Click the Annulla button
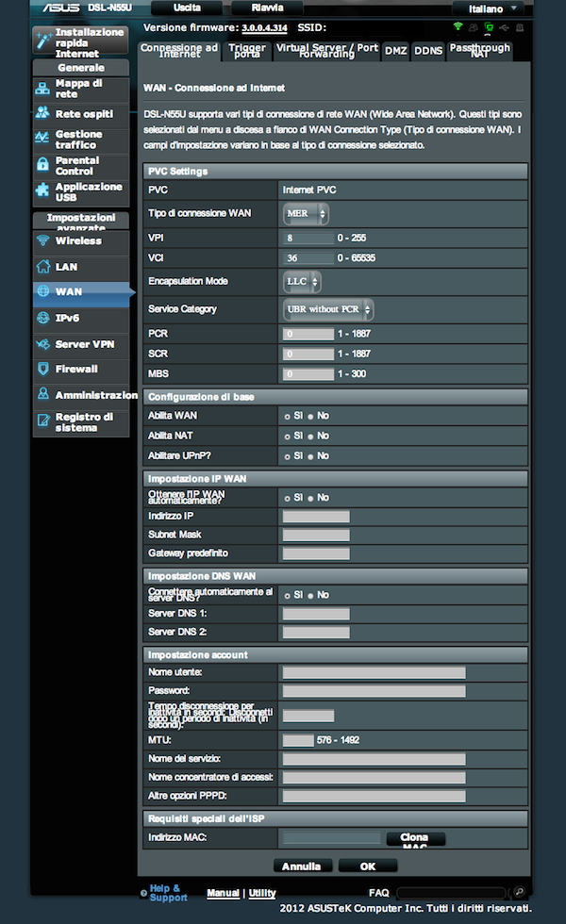This screenshot has width=566, height=924. point(303,866)
